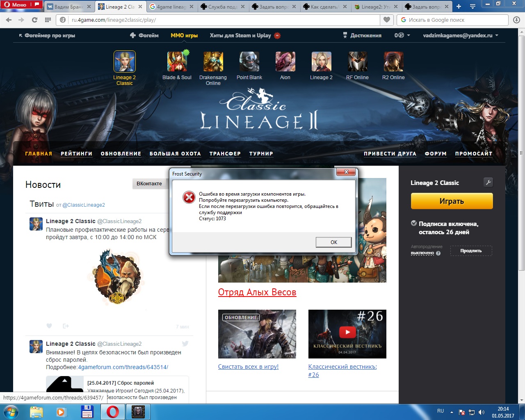This screenshot has width=525, height=420.
Task: Bookmark the page with heart icon
Action: (387, 20)
